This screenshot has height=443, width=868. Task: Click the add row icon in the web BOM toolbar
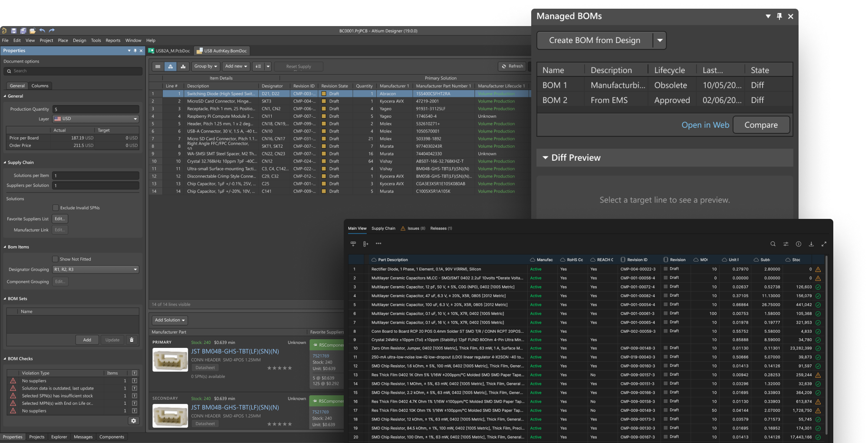[353, 244]
